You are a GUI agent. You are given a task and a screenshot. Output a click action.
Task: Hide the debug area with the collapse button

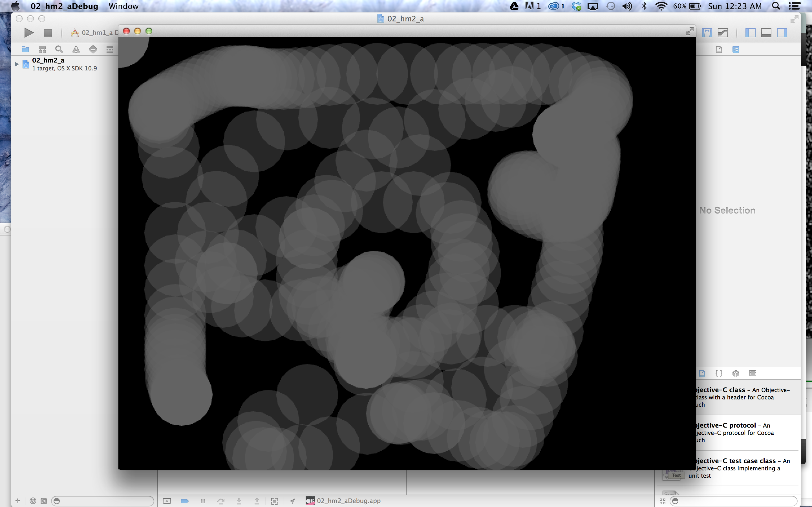pyautogui.click(x=167, y=501)
